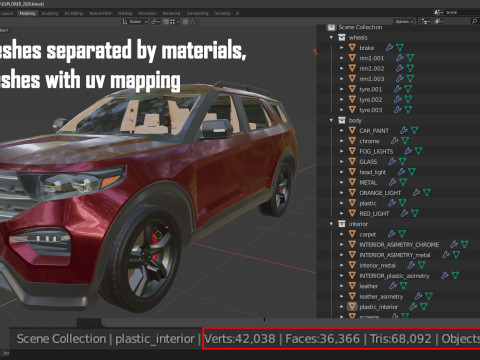Open the snapping options dropdown
The height and width of the screenshot is (360, 480).
[x=174, y=22]
